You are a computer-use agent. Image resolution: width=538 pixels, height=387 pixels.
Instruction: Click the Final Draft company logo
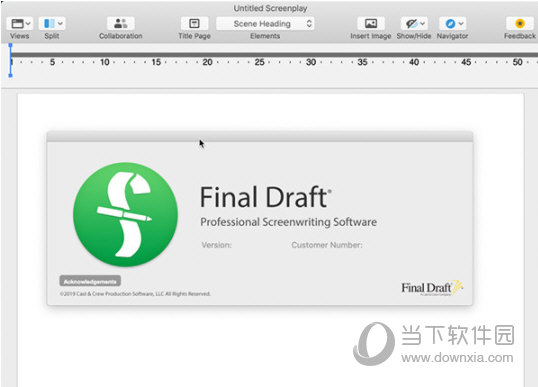click(x=432, y=288)
